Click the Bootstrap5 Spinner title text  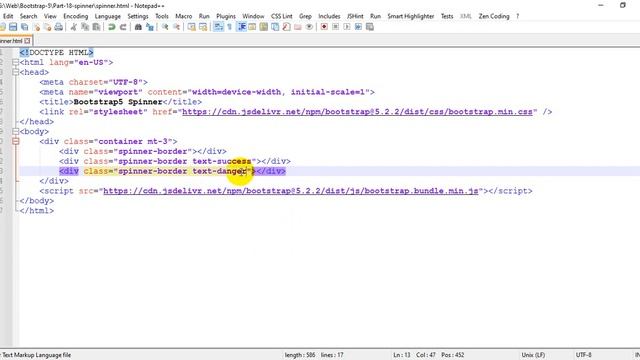pos(118,102)
